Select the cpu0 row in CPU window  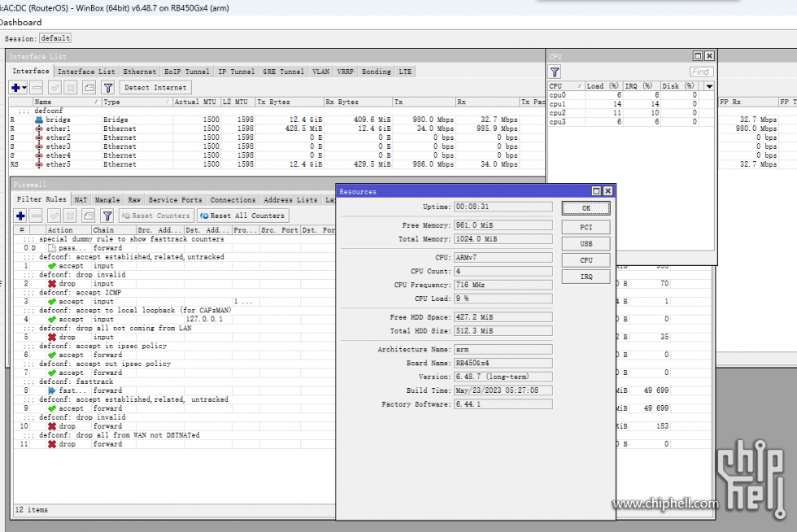(x=629, y=95)
